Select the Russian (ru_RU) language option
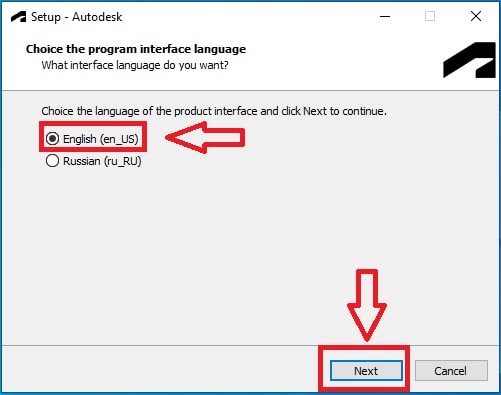 94,161
